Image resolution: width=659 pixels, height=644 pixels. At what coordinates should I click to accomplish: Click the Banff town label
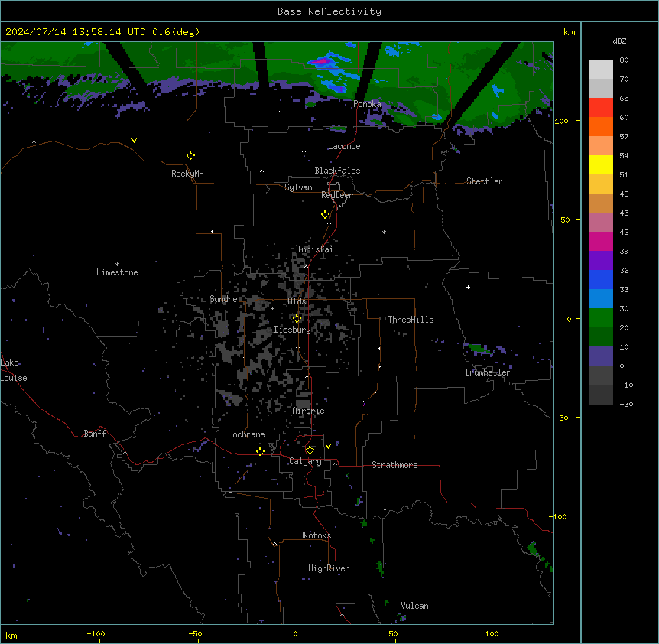tap(95, 434)
